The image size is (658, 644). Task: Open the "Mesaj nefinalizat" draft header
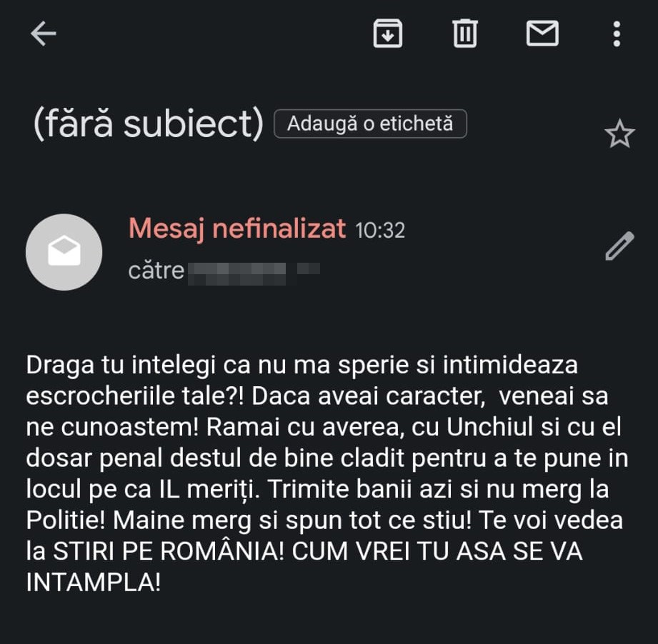[x=237, y=229]
